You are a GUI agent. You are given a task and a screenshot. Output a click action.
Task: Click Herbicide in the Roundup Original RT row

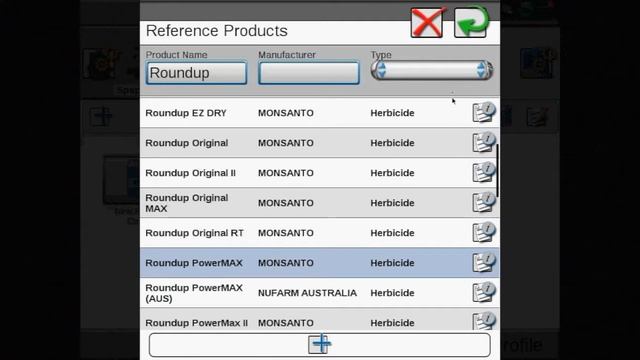[x=392, y=233]
